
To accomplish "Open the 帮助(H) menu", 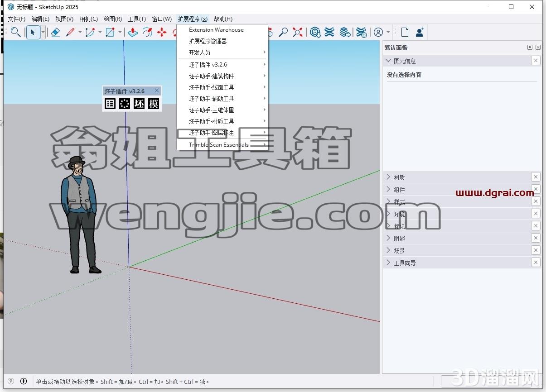I will (x=223, y=19).
